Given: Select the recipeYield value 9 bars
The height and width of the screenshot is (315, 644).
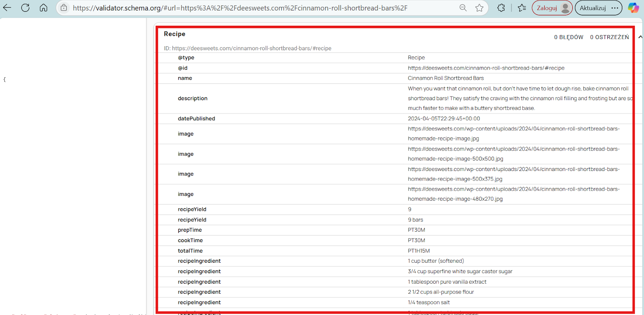Looking at the screenshot, I should coord(415,220).
